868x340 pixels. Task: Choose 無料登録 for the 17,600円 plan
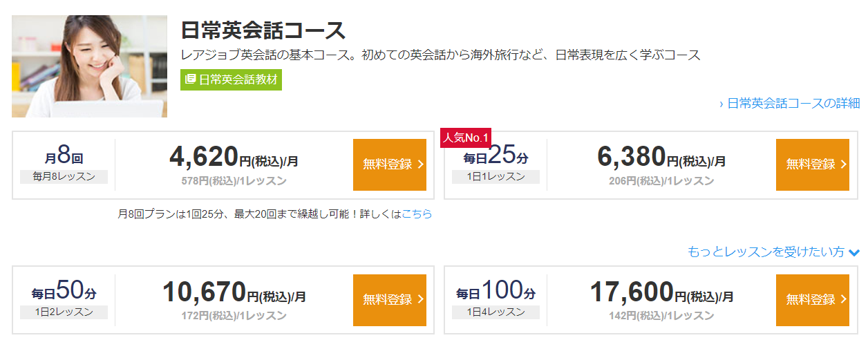812,300
